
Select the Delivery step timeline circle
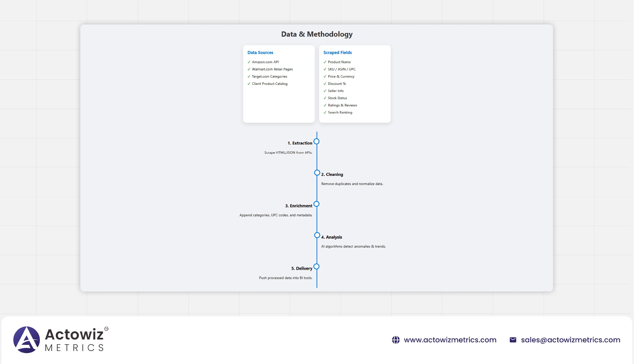point(316,267)
